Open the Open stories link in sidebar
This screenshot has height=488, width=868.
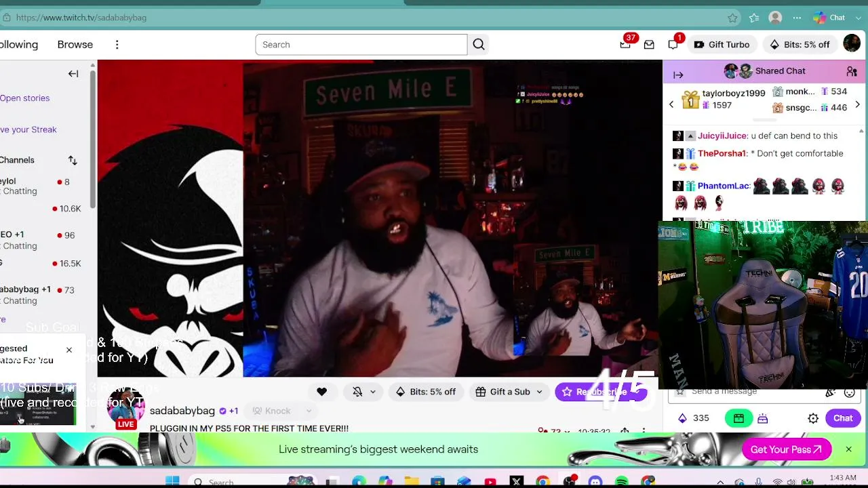click(x=24, y=98)
